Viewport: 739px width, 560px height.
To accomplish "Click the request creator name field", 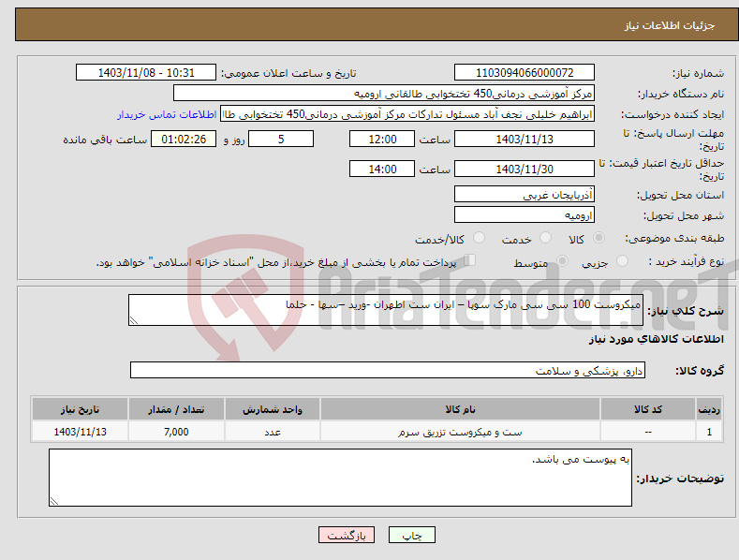I will click(x=407, y=114).
